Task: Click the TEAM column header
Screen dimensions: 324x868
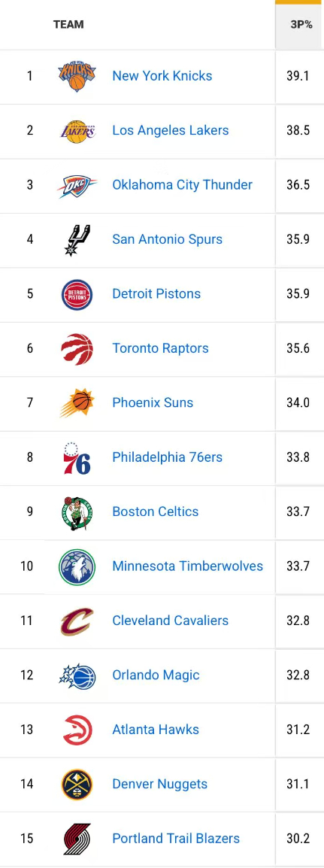Action: [68, 25]
